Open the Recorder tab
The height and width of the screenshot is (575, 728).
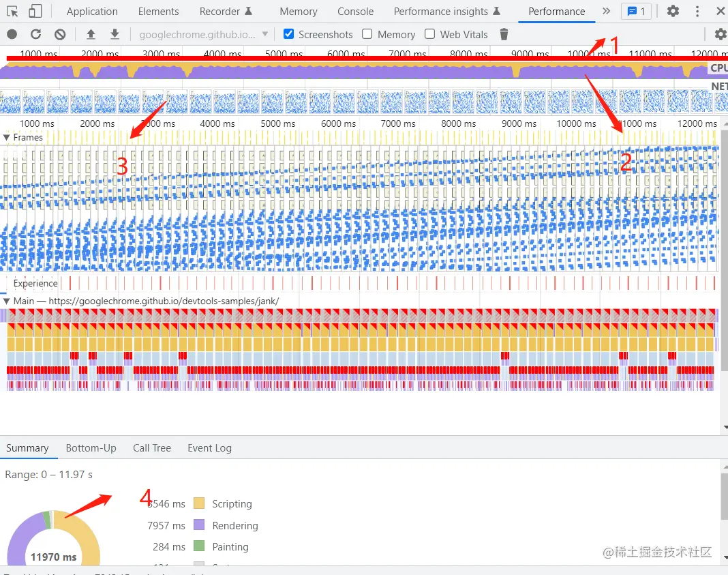point(226,11)
